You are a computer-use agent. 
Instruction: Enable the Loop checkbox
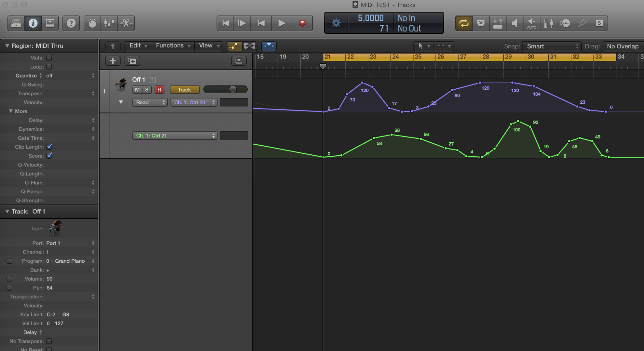(49, 67)
